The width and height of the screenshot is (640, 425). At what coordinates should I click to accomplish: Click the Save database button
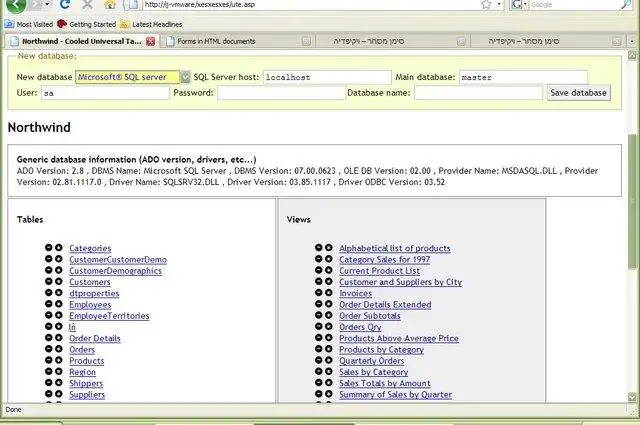click(x=578, y=93)
